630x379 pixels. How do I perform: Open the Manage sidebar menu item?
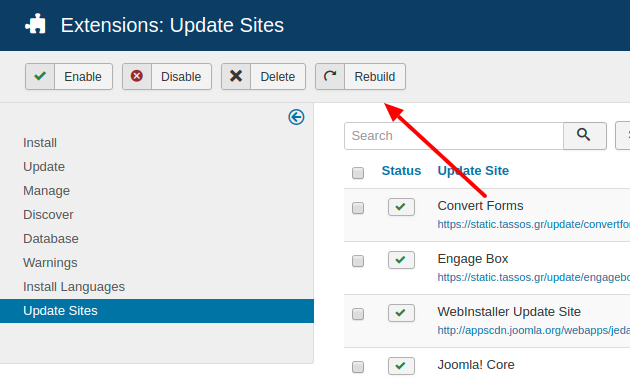point(46,191)
